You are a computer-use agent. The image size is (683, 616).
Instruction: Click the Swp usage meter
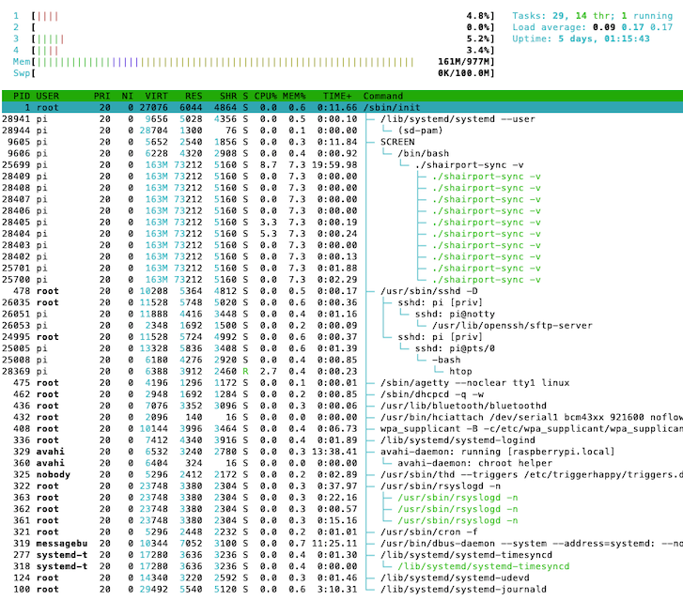[254, 73]
